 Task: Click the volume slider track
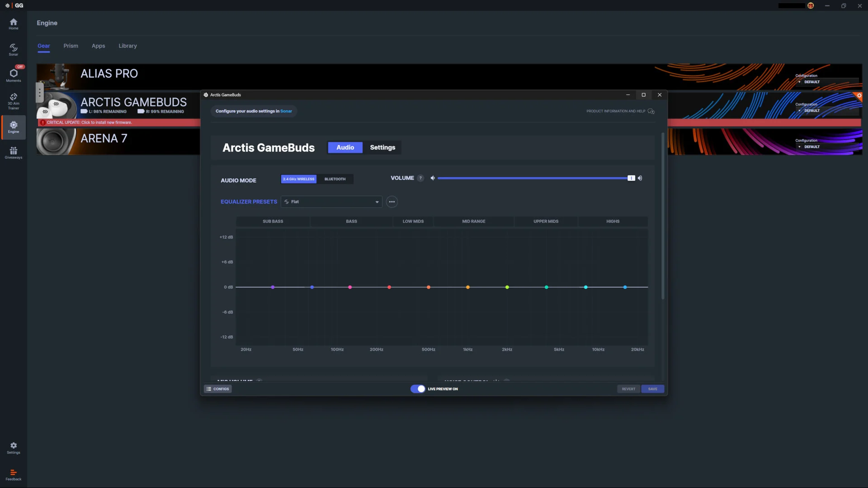tap(533, 178)
